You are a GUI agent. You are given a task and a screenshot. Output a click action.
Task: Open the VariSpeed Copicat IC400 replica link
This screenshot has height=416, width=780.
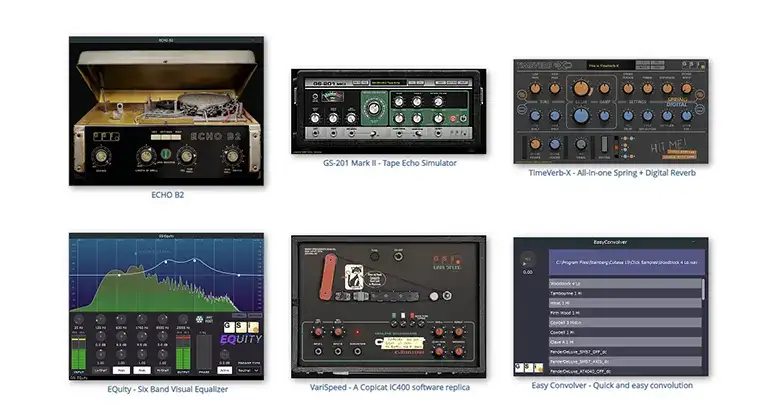pos(390,387)
